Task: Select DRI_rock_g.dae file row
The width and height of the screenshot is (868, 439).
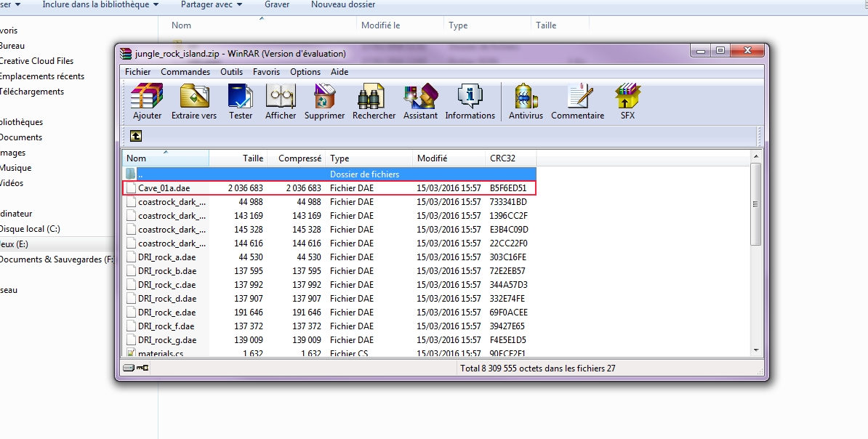Action: pos(329,340)
